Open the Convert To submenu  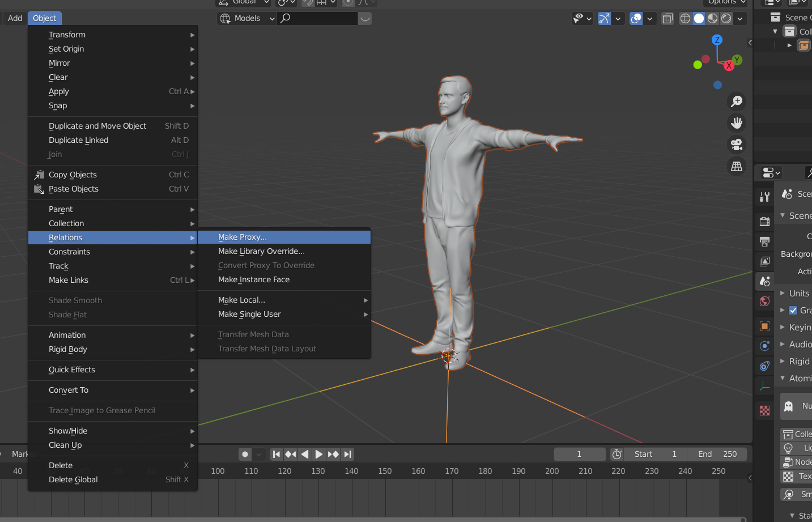[x=113, y=390]
